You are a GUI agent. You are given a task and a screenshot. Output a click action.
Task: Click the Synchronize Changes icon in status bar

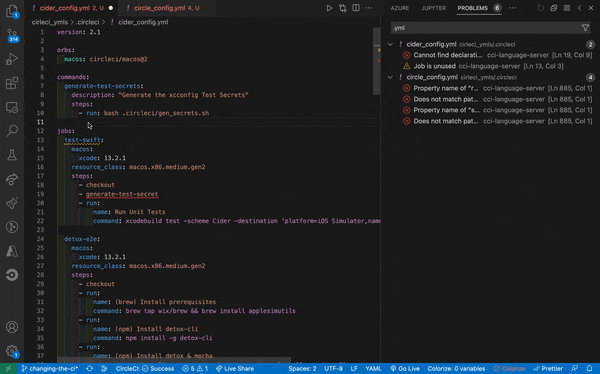coord(90,369)
